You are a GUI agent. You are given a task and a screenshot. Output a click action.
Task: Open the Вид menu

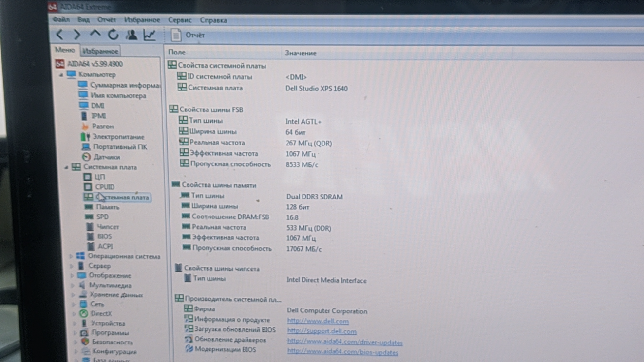click(83, 20)
